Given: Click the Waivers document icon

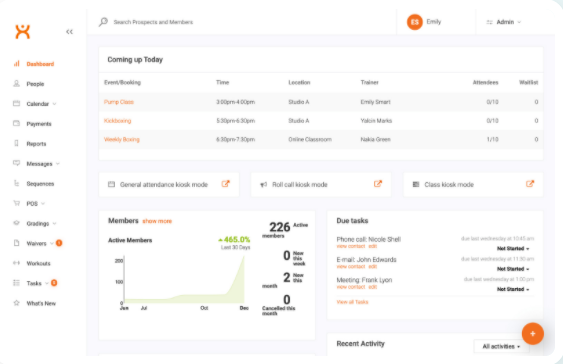Looking at the screenshot, I should tap(17, 243).
